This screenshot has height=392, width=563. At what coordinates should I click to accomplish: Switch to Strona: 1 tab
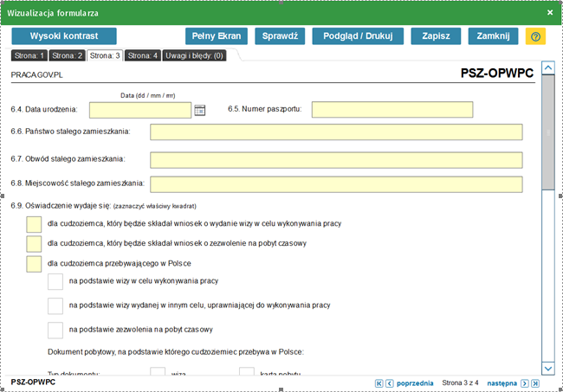coord(29,55)
